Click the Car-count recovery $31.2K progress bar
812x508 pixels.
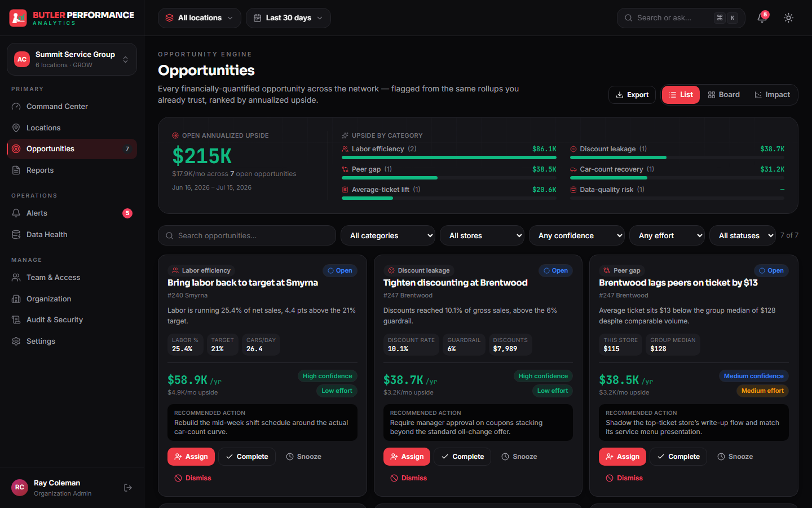pos(677,178)
